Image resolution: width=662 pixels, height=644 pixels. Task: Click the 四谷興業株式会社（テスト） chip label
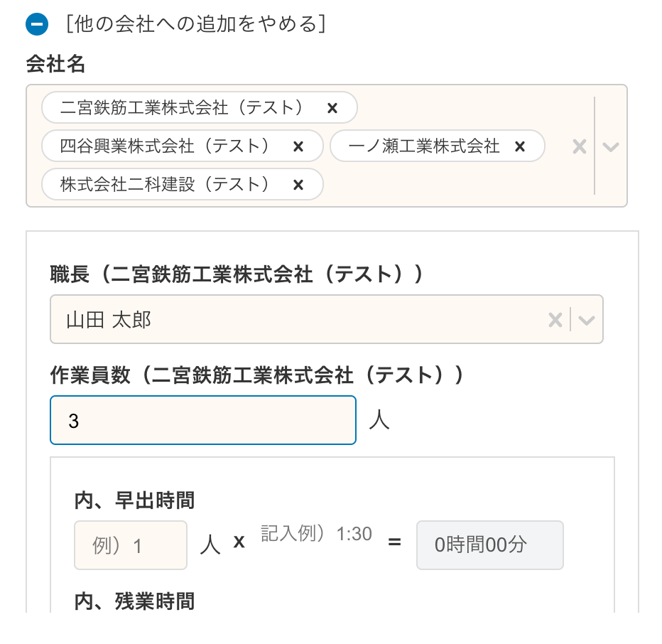pos(165,146)
